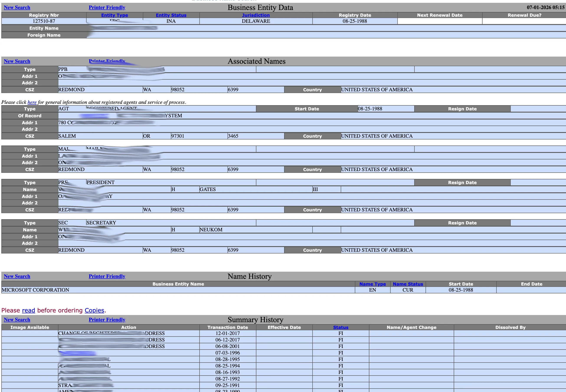
Task: Click SECRETARY type description
Action: (x=101, y=223)
